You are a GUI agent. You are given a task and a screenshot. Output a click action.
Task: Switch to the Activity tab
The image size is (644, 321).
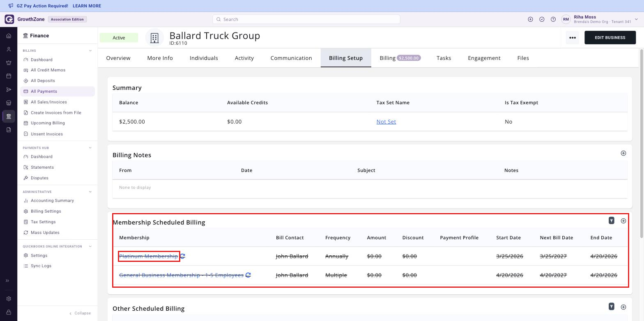244,58
